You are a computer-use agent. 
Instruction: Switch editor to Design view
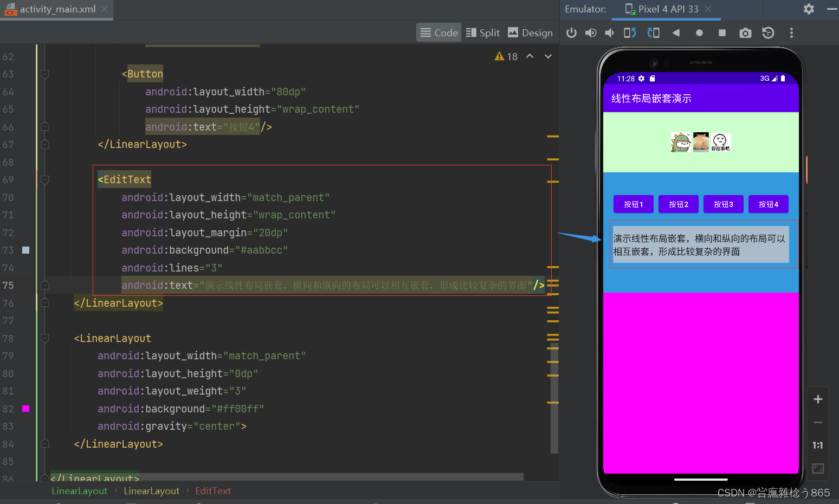530,33
